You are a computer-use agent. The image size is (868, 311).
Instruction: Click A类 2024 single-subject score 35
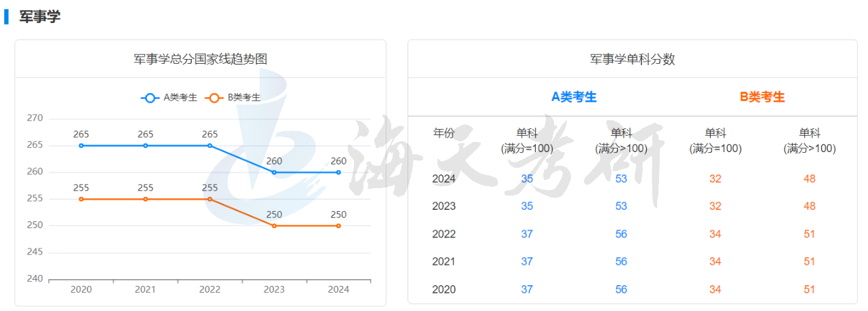pyautogui.click(x=527, y=179)
